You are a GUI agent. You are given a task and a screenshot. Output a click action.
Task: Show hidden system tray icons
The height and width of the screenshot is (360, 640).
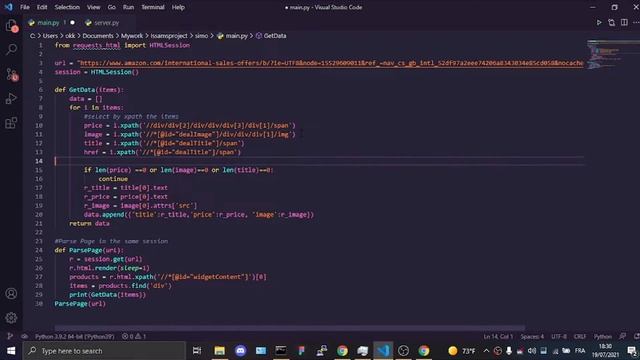click(x=486, y=351)
